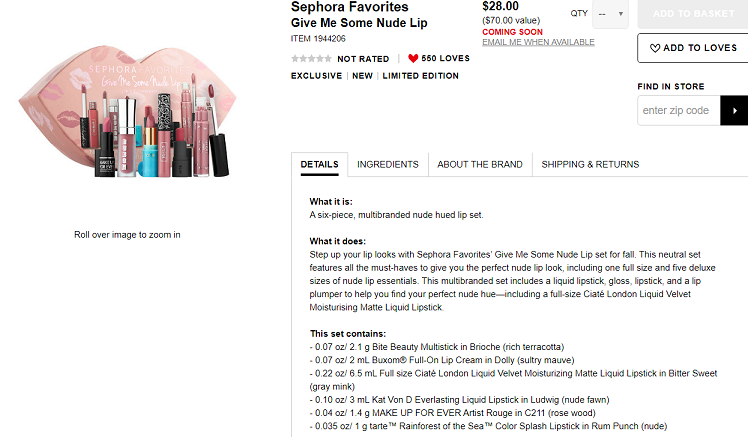Click Email Me When Available link
This screenshot has width=748, height=437.
538,42
